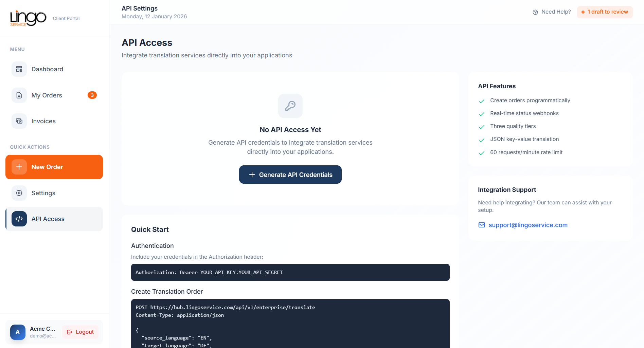Select My Orders from the menu
644x348 pixels.
pos(47,95)
